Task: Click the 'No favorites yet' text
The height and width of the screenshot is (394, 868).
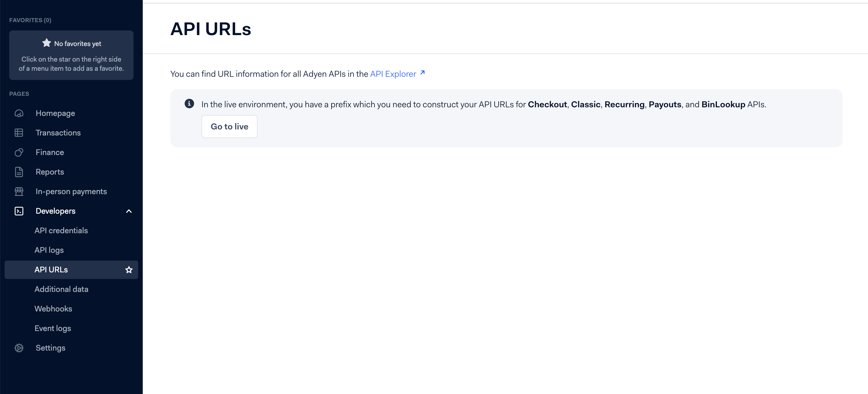Action: click(78, 44)
